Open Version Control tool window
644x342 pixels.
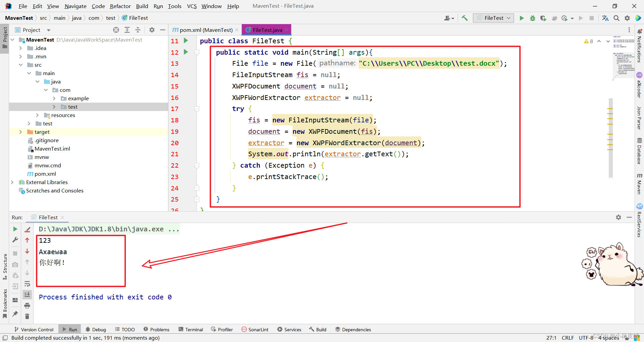coord(34,329)
